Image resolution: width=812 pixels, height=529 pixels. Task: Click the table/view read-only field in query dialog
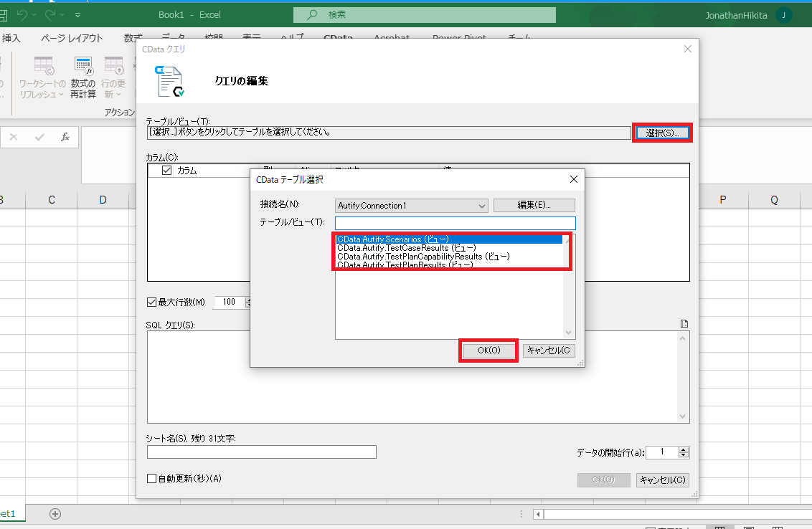(389, 133)
